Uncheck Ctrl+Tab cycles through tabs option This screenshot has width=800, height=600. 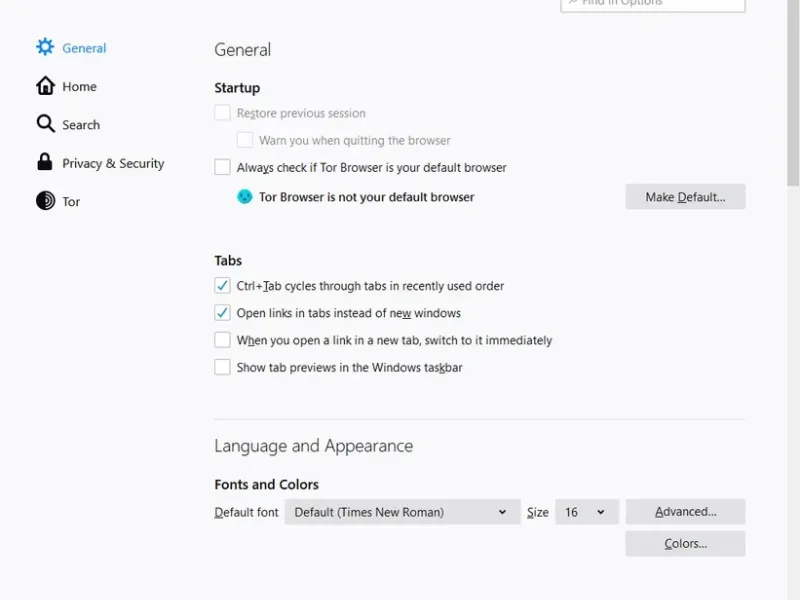click(x=222, y=286)
